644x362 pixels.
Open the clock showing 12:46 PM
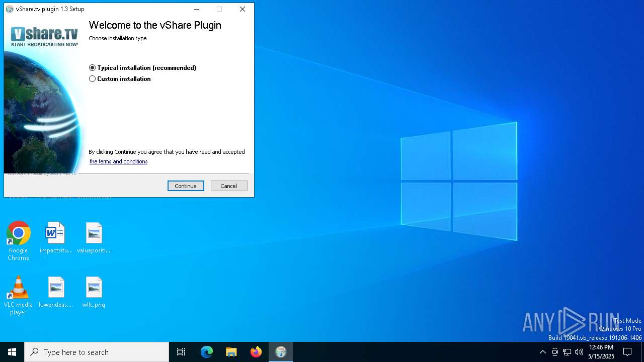point(601,352)
